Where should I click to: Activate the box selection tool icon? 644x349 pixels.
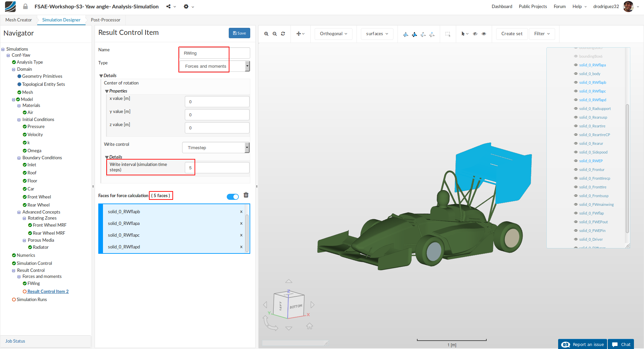(447, 34)
